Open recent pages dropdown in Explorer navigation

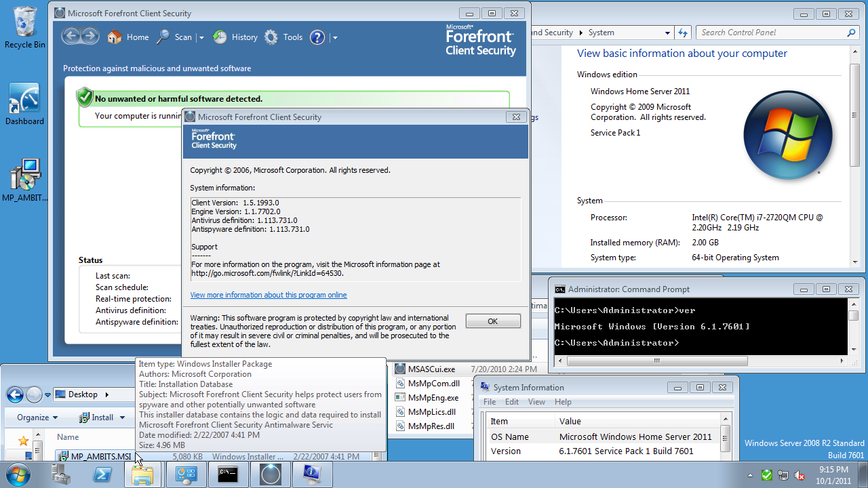(x=47, y=395)
